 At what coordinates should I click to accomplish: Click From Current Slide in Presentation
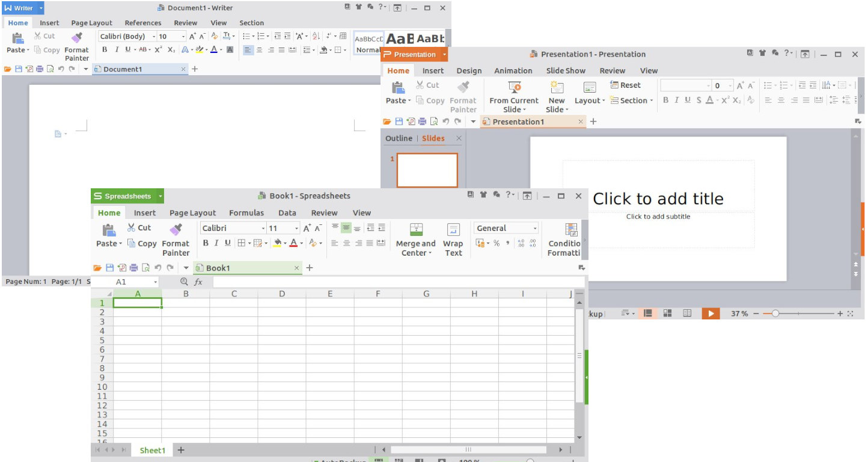click(x=514, y=87)
